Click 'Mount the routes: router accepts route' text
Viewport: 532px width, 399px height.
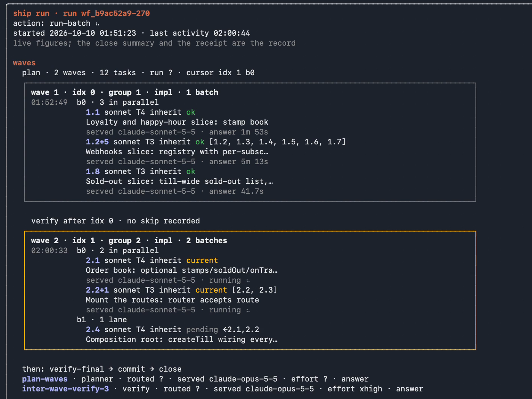click(173, 300)
